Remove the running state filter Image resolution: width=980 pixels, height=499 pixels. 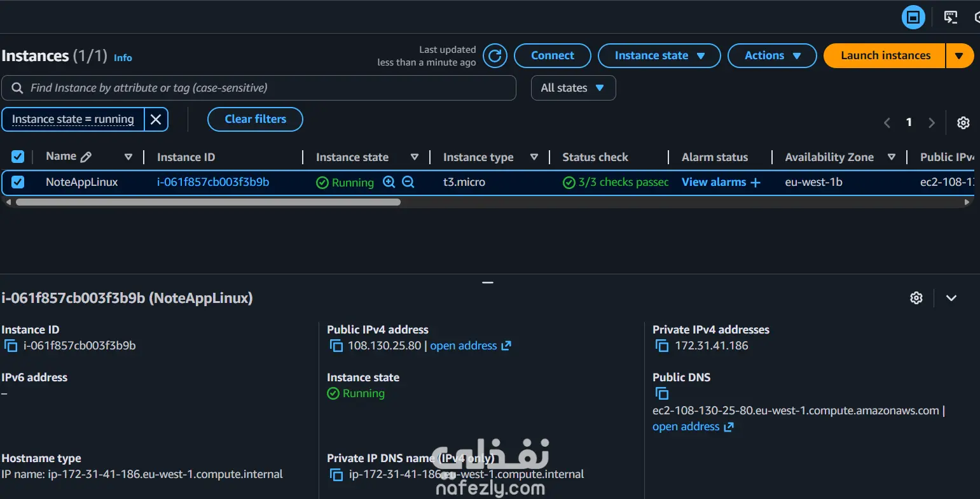(x=156, y=119)
